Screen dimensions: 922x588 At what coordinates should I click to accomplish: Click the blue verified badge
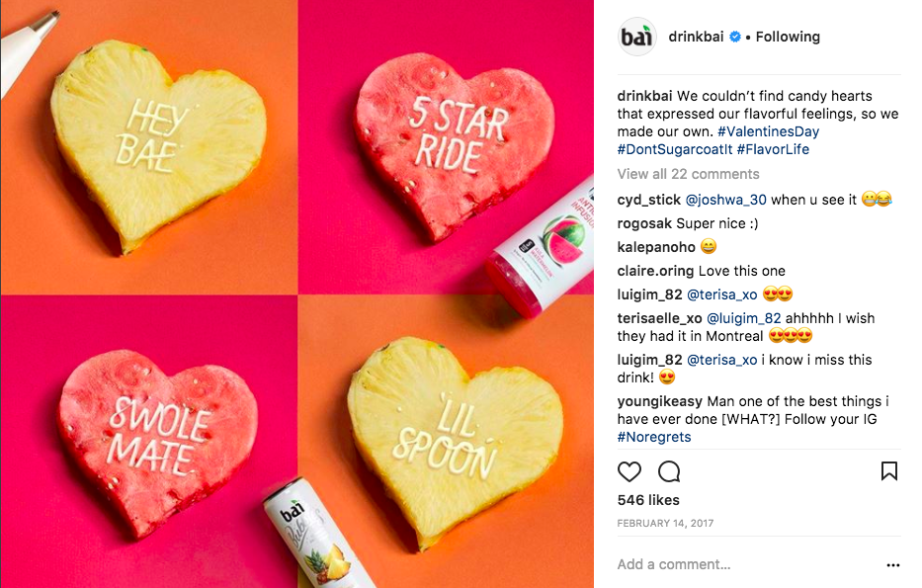click(735, 37)
